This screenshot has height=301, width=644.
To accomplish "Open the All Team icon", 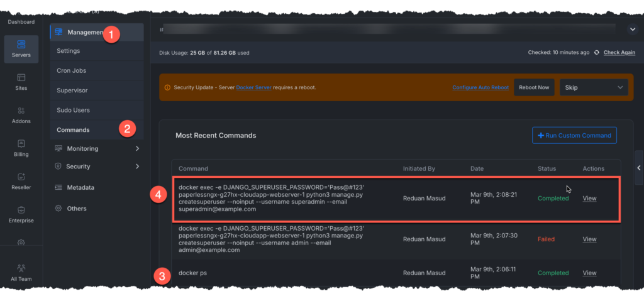I will [x=21, y=268].
